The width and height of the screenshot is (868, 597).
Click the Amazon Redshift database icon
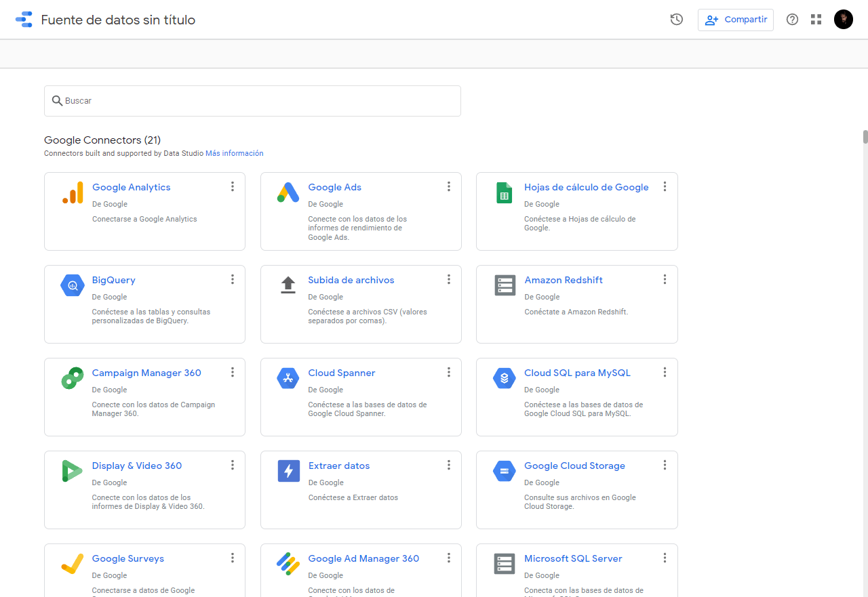[505, 285]
